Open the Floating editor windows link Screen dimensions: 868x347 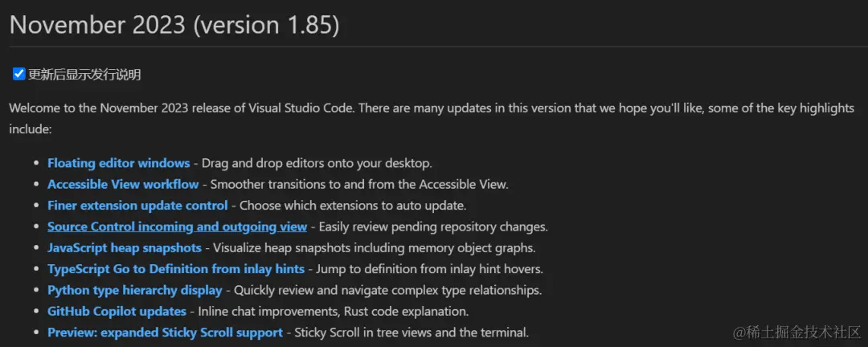(118, 163)
